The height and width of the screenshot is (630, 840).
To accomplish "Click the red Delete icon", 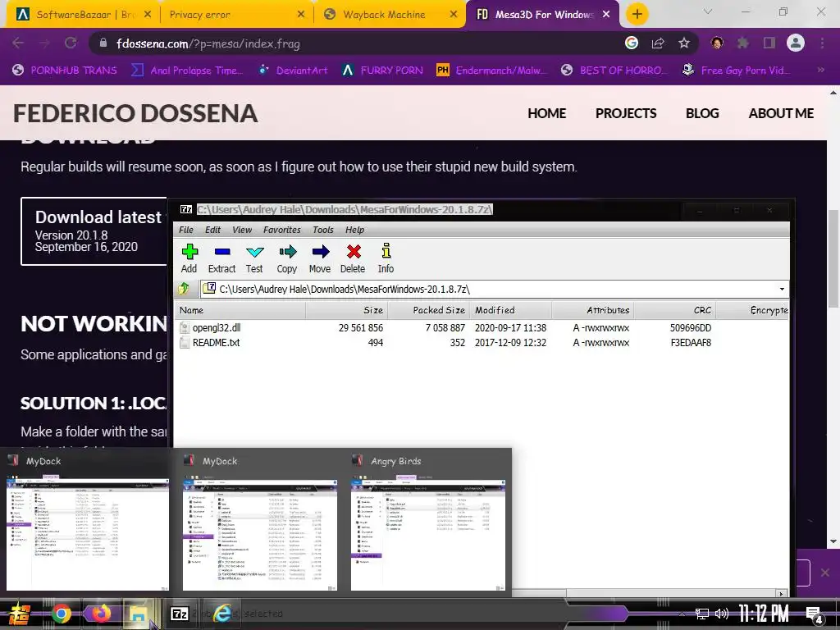I will tap(353, 258).
